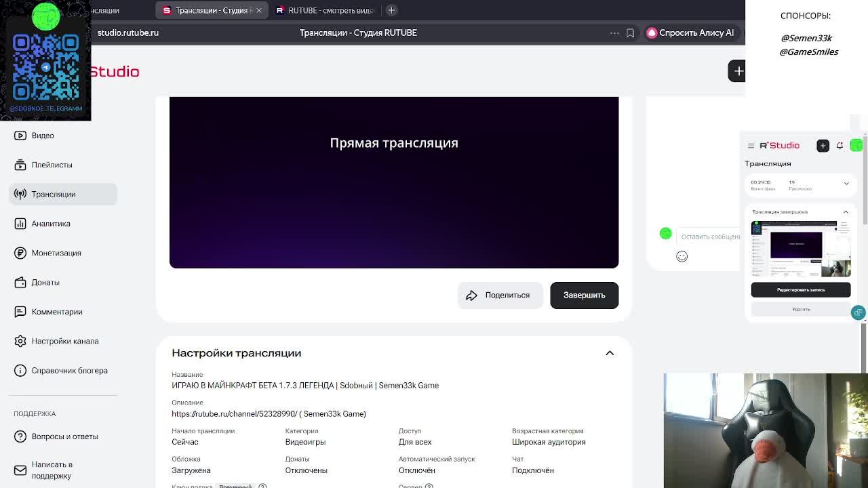This screenshot has width=868, height=488.
Task: Collapse the Настройки трансляции section
Action: [610, 353]
